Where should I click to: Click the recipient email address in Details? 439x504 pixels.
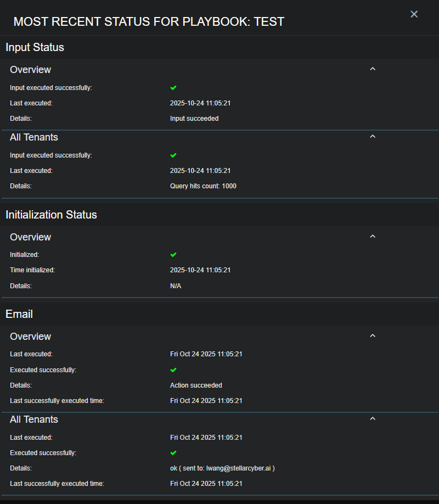pos(238,468)
